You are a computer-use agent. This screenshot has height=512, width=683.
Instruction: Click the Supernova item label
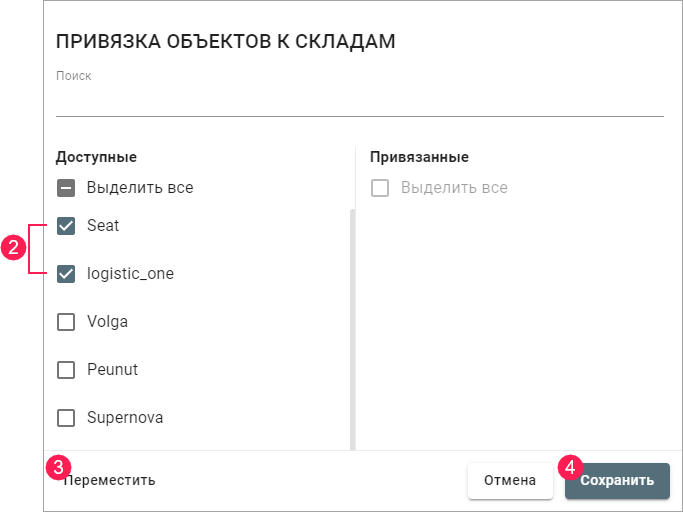(125, 418)
